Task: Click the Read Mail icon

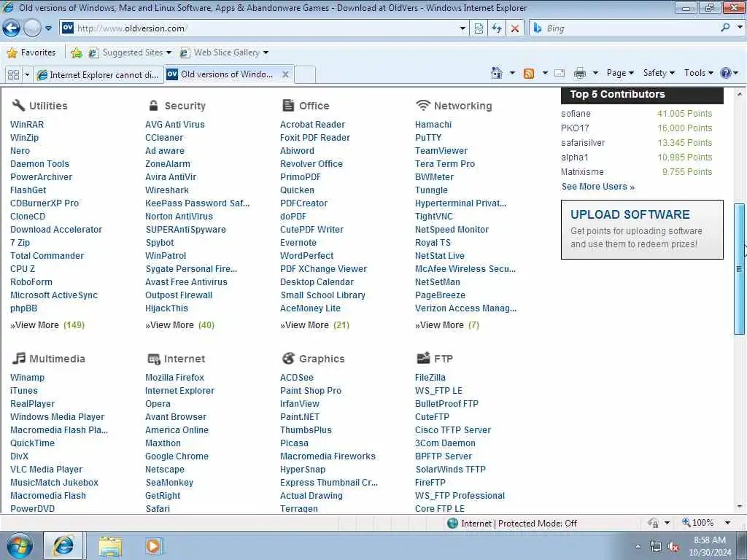Action: (x=560, y=73)
